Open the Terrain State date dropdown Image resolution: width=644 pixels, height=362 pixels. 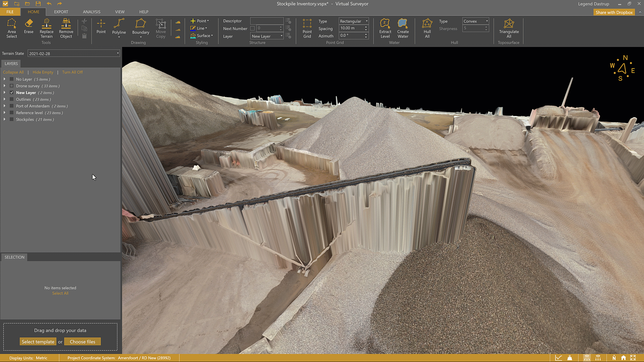tap(73, 54)
